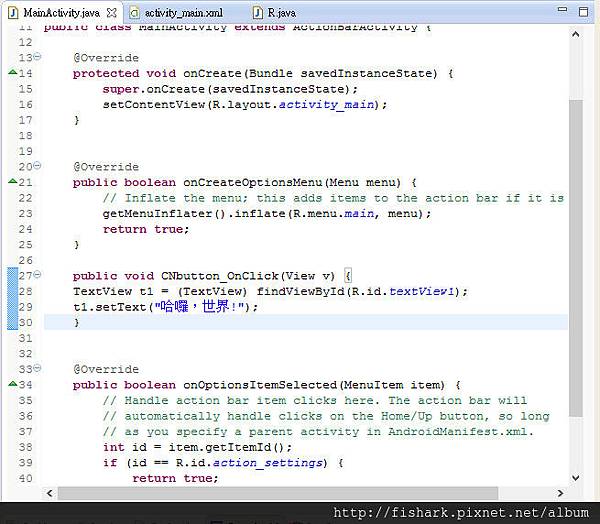600x524 pixels.
Task: Click the textView1 identifier on line 28
Action: (x=422, y=292)
